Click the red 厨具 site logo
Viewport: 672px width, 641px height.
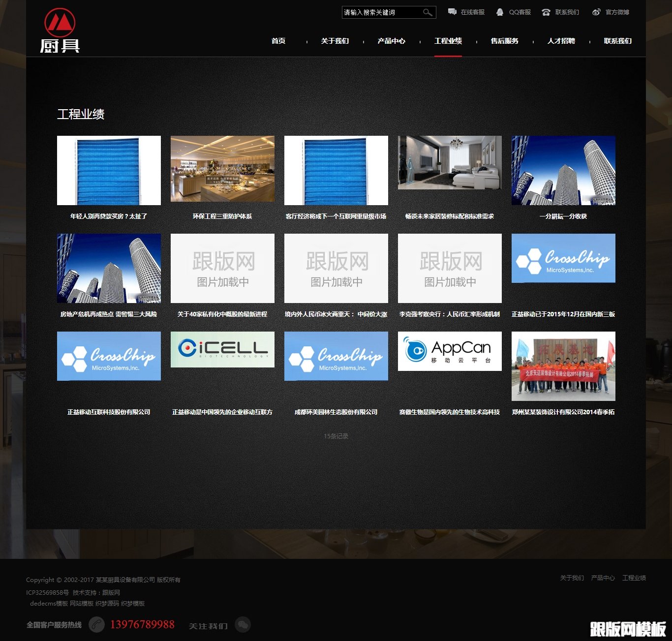click(x=60, y=31)
